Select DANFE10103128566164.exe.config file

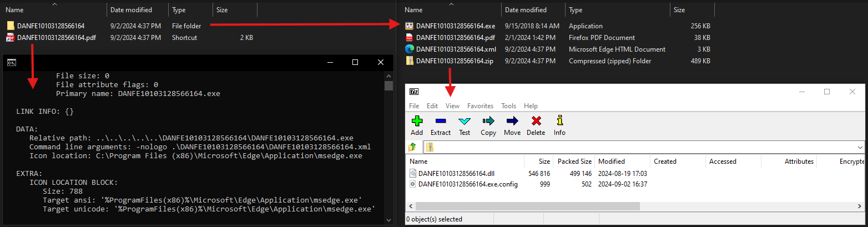coord(467,184)
